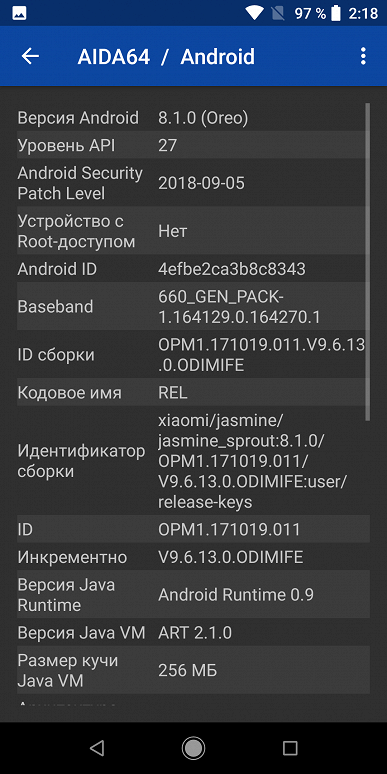Select the Версия Android row
The height and width of the screenshot is (774, 387).
click(x=194, y=117)
